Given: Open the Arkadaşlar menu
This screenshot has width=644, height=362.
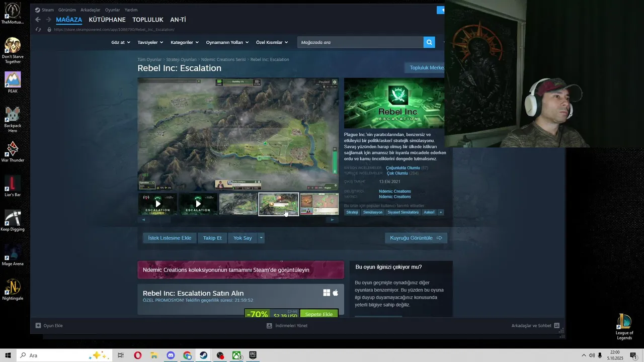Looking at the screenshot, I should (x=91, y=10).
